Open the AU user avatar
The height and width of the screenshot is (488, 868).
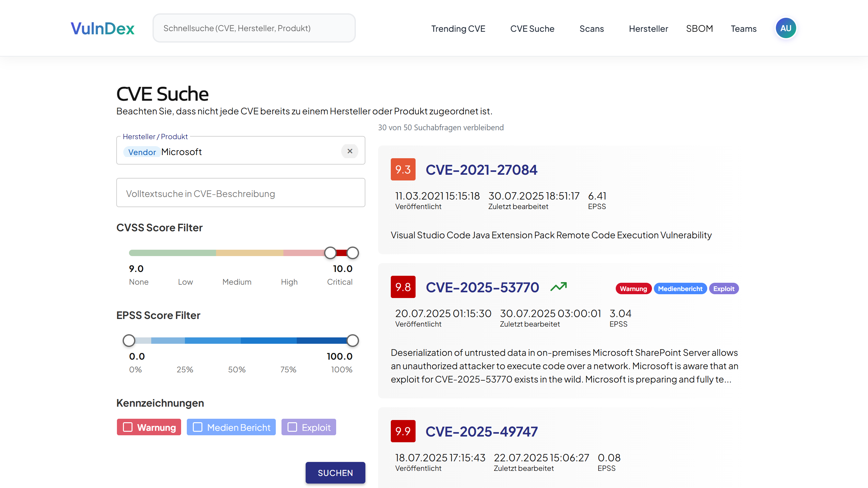785,28
